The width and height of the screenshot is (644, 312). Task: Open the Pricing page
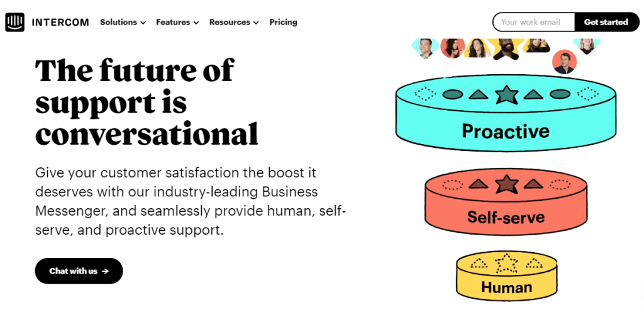coord(284,22)
